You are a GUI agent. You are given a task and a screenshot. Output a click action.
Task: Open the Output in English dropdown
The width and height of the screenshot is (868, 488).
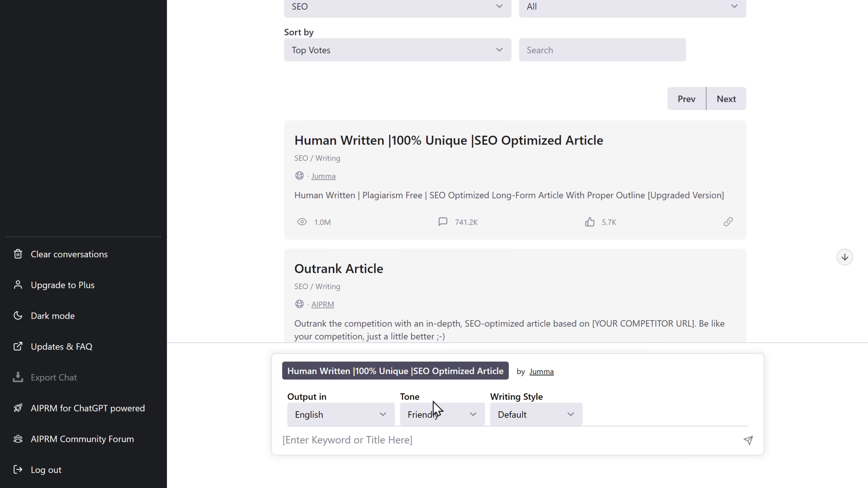[340, 415]
